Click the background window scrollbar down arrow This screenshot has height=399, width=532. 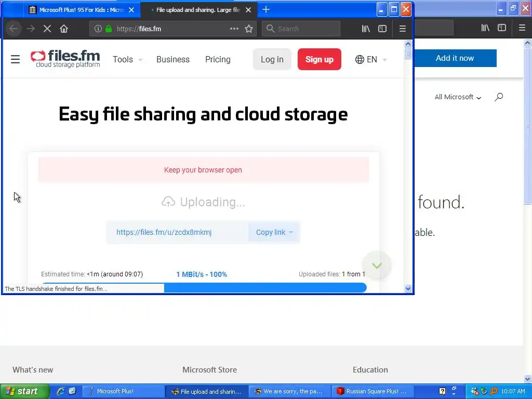pos(528,379)
